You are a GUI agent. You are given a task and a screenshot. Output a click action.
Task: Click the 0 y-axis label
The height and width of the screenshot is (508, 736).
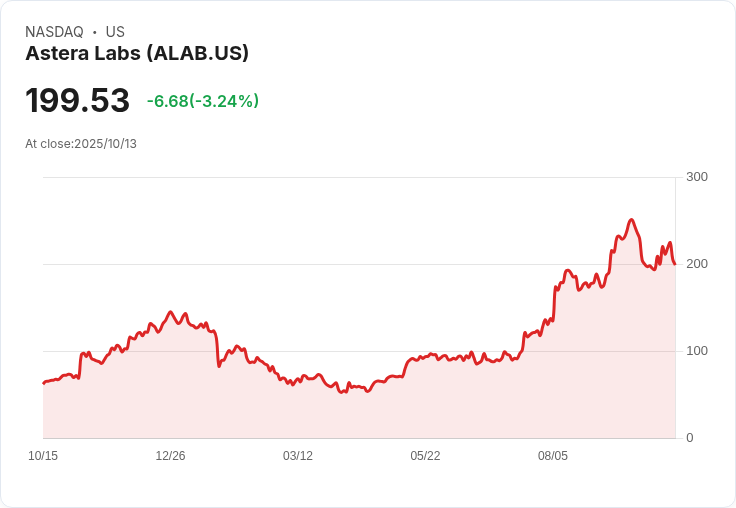click(690, 438)
